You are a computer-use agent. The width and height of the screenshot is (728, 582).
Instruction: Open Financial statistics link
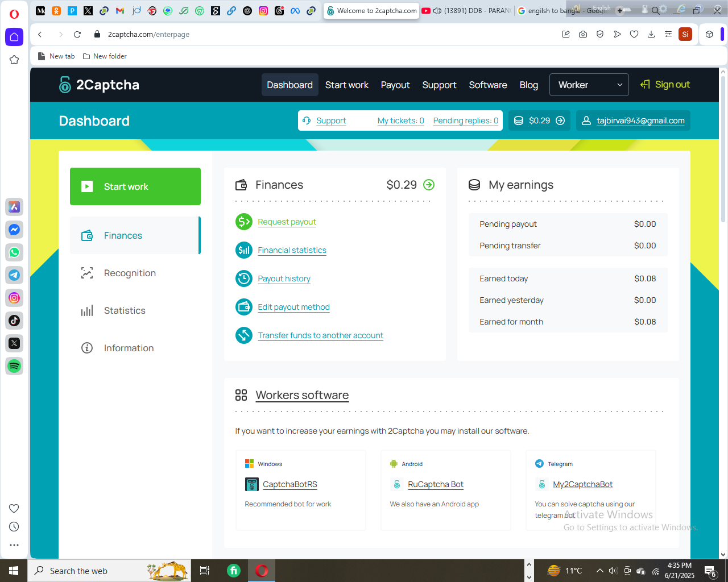click(x=292, y=250)
